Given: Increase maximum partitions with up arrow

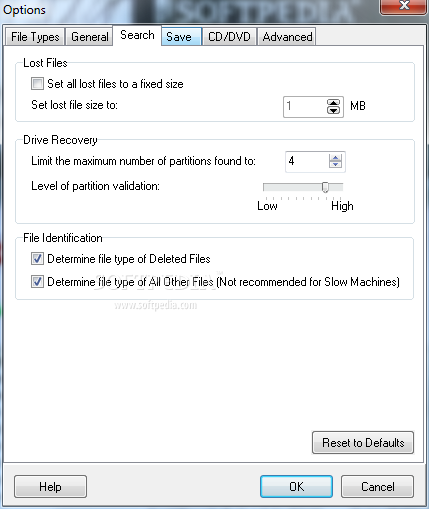Looking at the screenshot, I should coord(335,158).
